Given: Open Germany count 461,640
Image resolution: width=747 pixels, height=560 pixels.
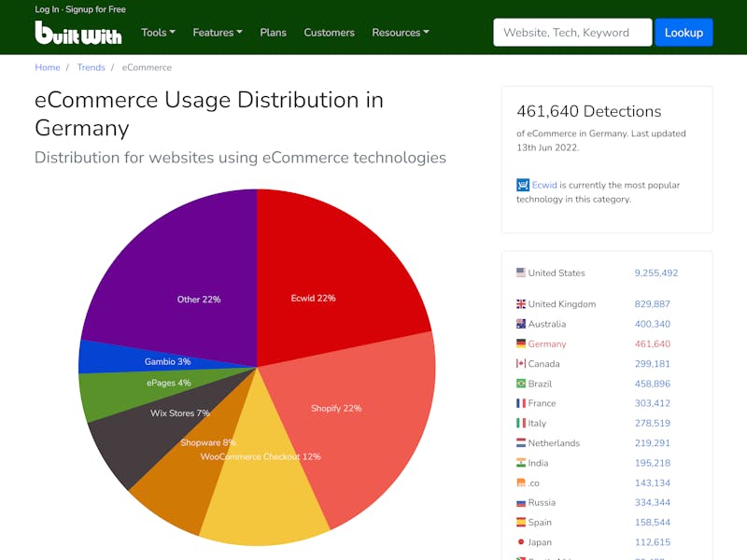Looking at the screenshot, I should (x=652, y=343).
